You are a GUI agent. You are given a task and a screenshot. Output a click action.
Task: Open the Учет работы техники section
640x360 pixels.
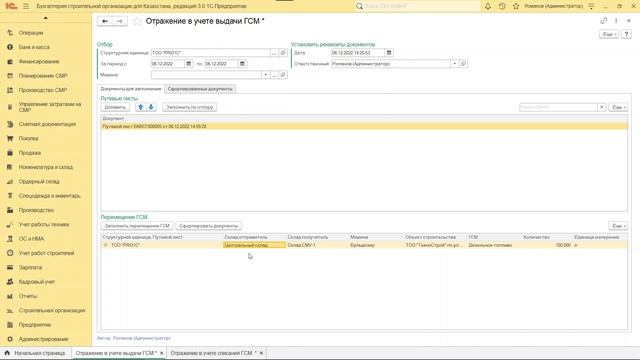coord(44,224)
